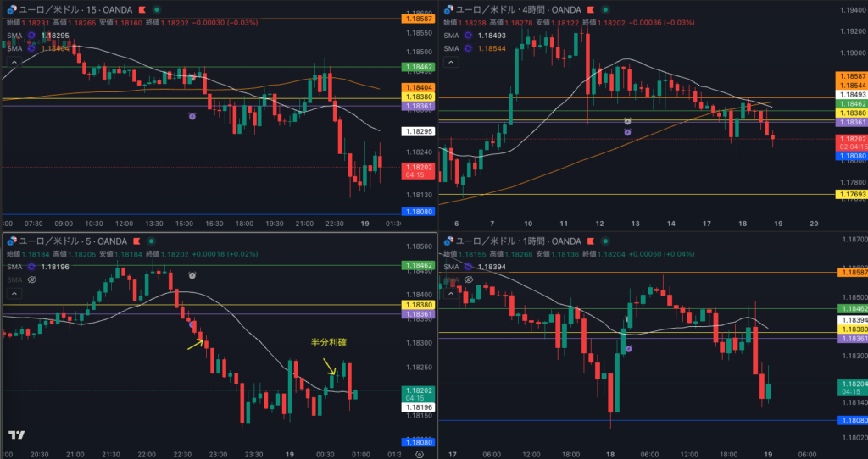The height and width of the screenshot is (459, 868).
Task: Click loading icon beside SMA 1.18544
Action: [468, 48]
